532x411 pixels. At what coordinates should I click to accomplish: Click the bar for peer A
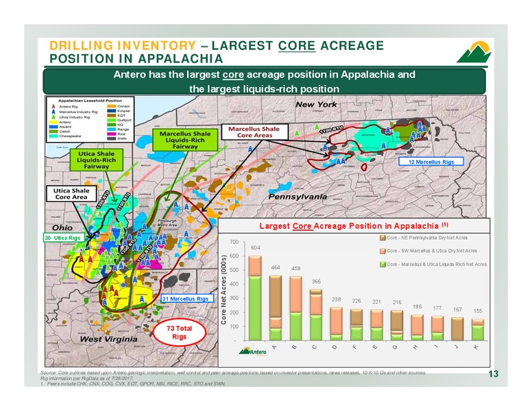pos(276,308)
